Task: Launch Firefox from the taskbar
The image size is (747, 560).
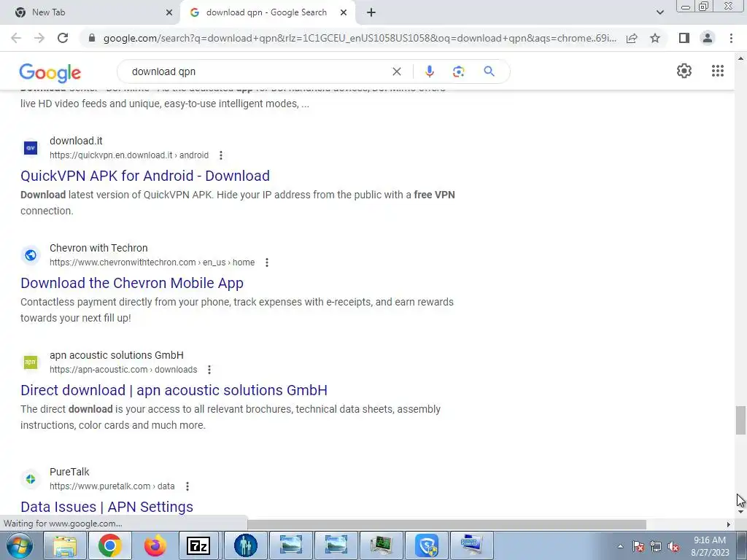Action: pyautogui.click(x=155, y=545)
